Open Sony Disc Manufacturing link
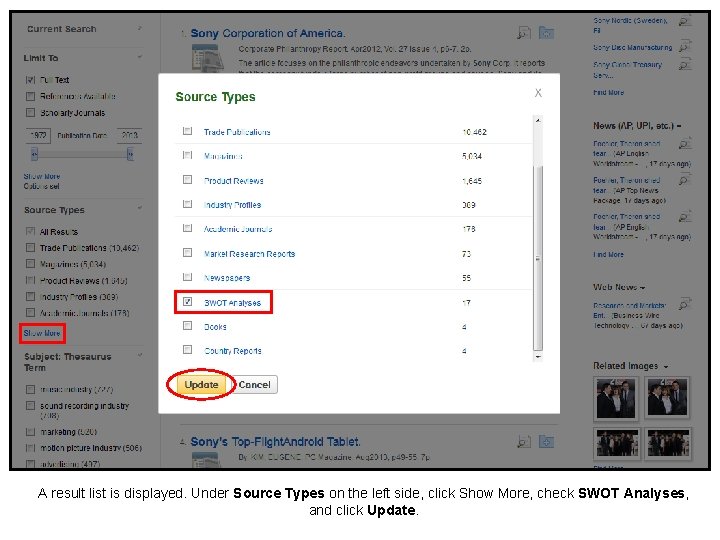 tap(632, 47)
